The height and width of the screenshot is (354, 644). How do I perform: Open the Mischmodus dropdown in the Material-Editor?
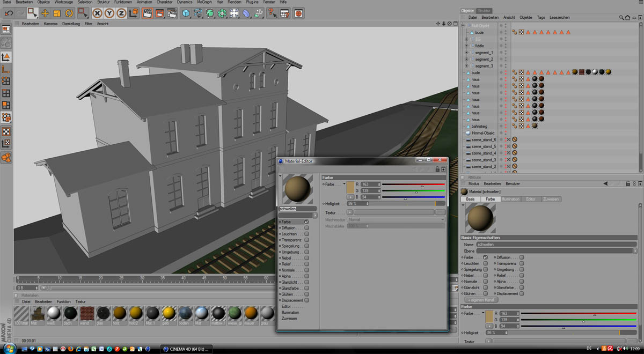click(x=396, y=219)
